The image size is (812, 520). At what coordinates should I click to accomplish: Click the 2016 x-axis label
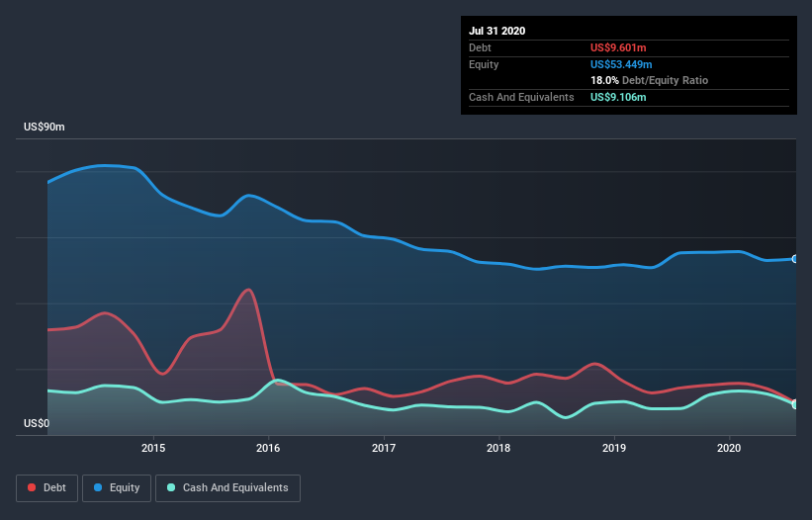coord(268,448)
